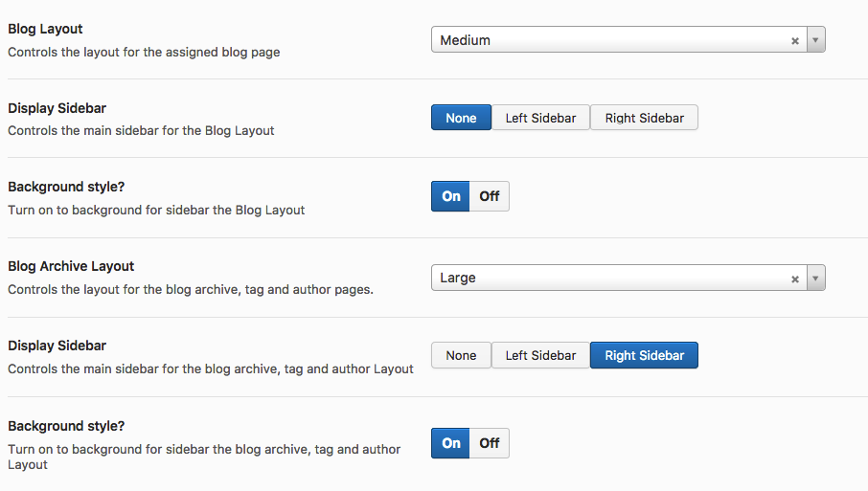Turn On blog archive background style

pos(451,443)
